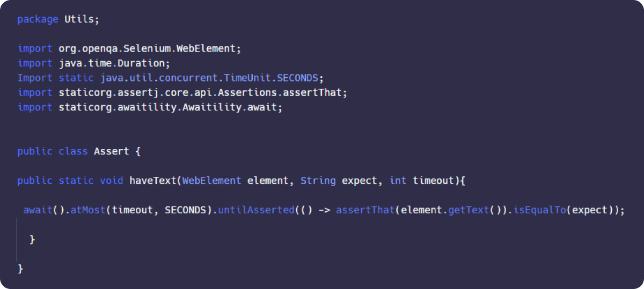The width and height of the screenshot is (644, 289).
Task: Click the "class" keyword
Action: (x=73, y=151)
